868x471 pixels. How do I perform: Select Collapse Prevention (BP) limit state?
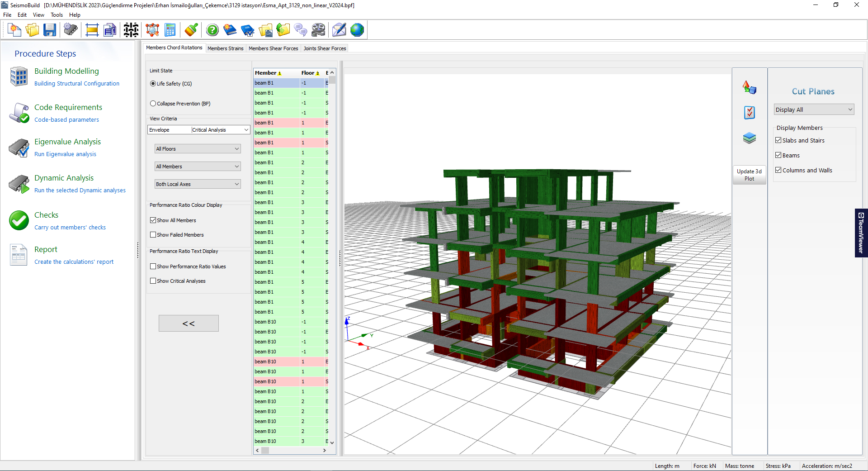tap(153, 104)
